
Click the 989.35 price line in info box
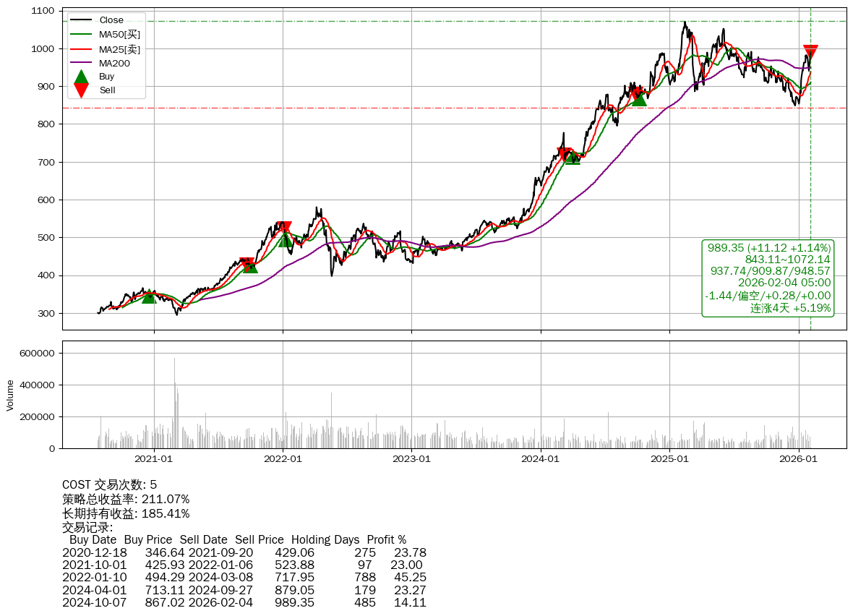[x=768, y=248]
